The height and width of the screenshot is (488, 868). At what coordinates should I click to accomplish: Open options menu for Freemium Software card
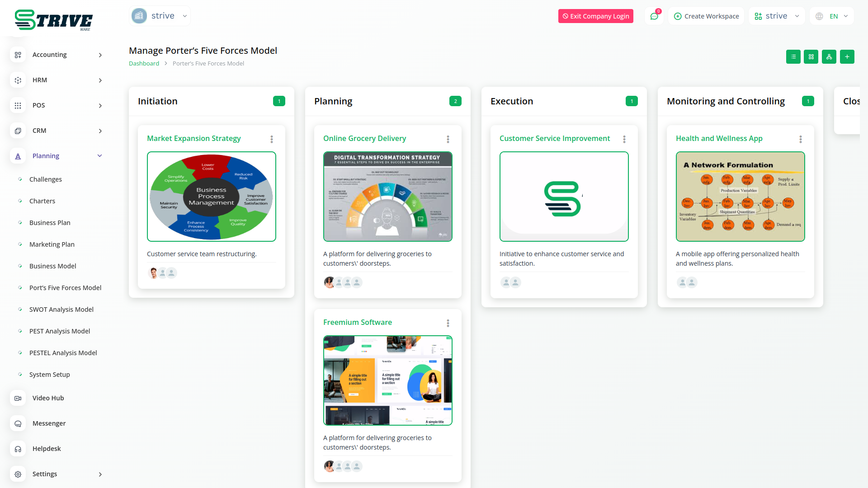pos(448,323)
